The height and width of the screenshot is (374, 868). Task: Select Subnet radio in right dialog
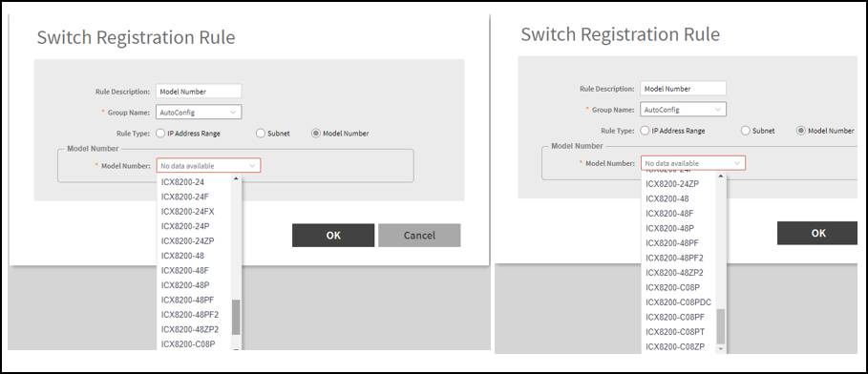click(745, 131)
